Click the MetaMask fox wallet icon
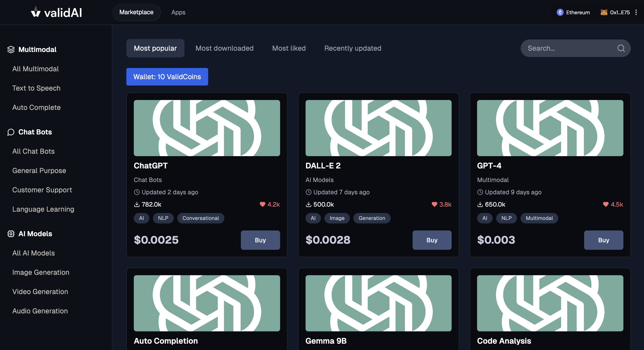Image resolution: width=644 pixels, height=350 pixels. coord(604,12)
